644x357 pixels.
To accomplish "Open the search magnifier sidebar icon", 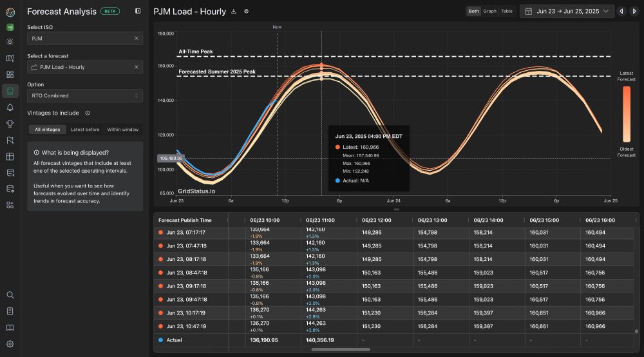I will (10, 295).
